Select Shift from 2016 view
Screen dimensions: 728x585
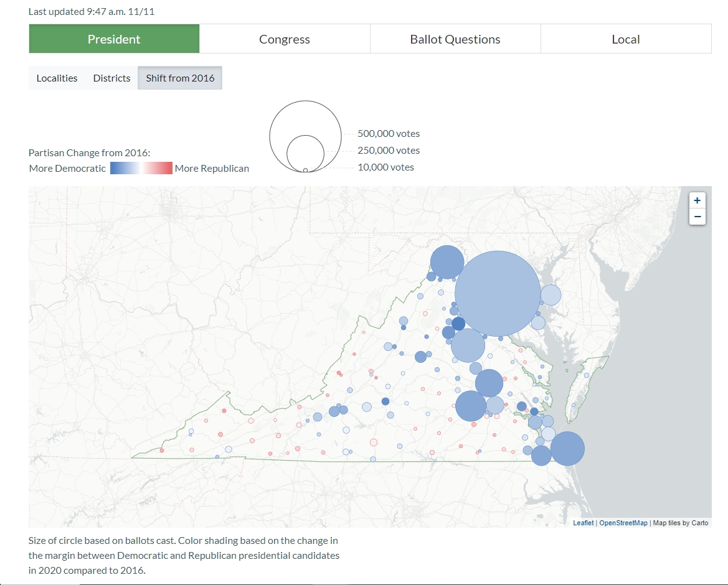click(180, 78)
